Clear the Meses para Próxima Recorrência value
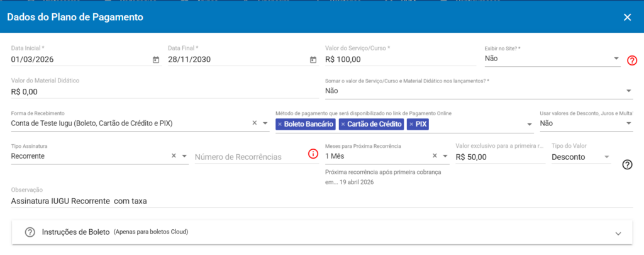Viewport: 644px width, 255px height. coord(435,157)
